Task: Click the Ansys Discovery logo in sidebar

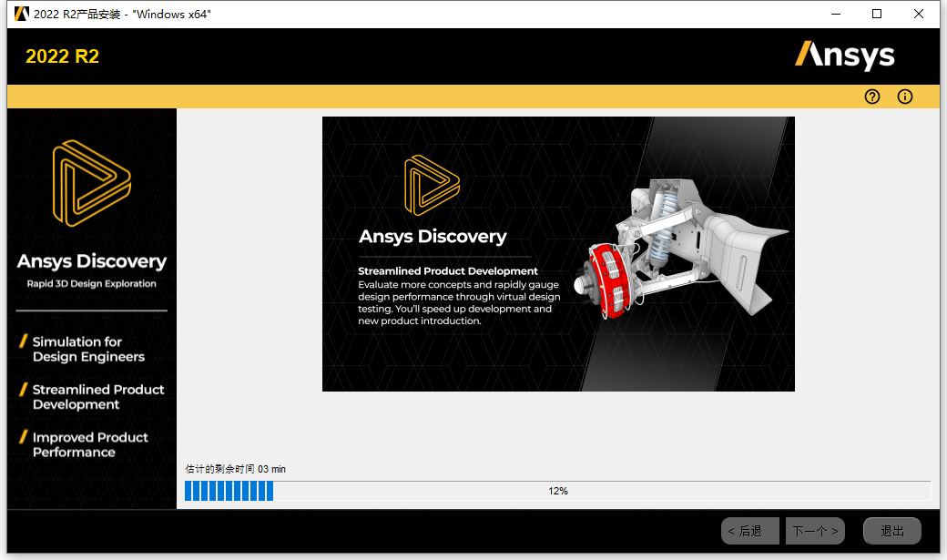Action: tap(92, 183)
